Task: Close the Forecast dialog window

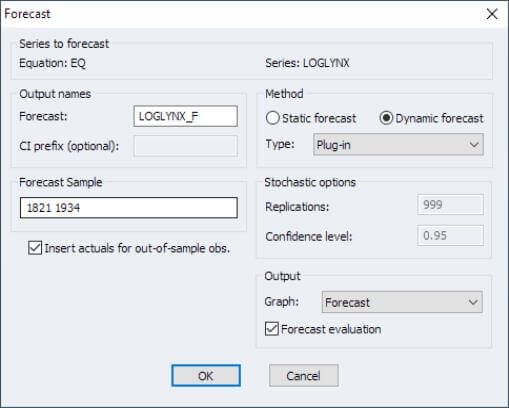Action: pyautogui.click(x=492, y=14)
